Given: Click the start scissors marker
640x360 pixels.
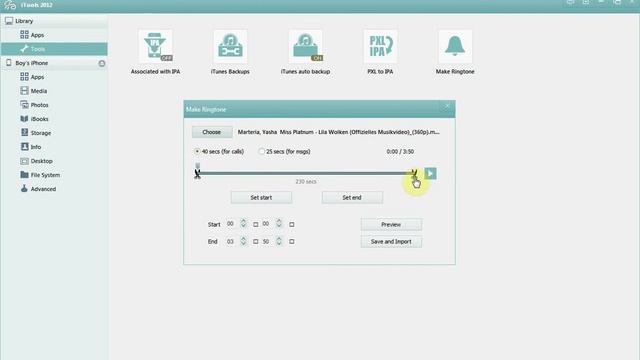Looking at the screenshot, I should click(x=198, y=174).
